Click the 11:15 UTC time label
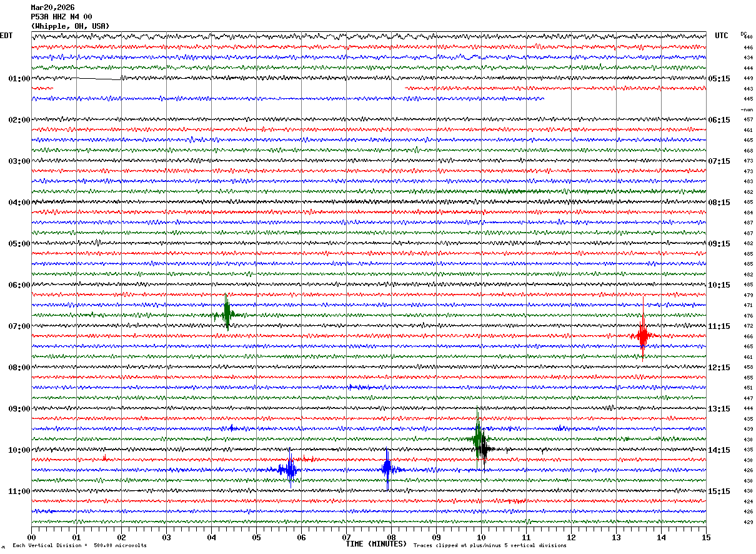 (x=719, y=326)
